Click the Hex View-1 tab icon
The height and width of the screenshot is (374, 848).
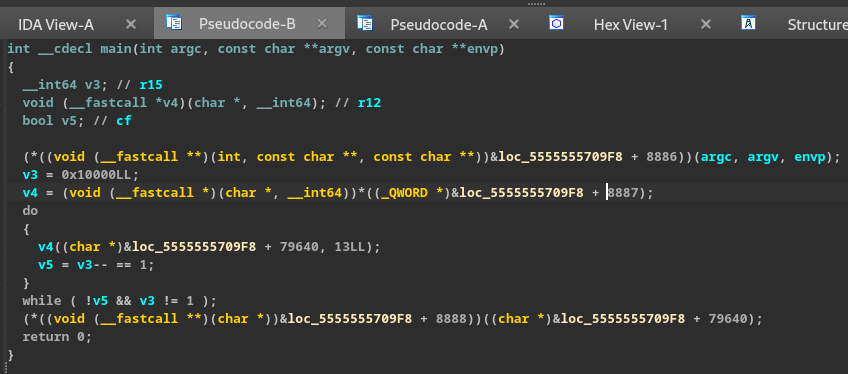[556, 23]
